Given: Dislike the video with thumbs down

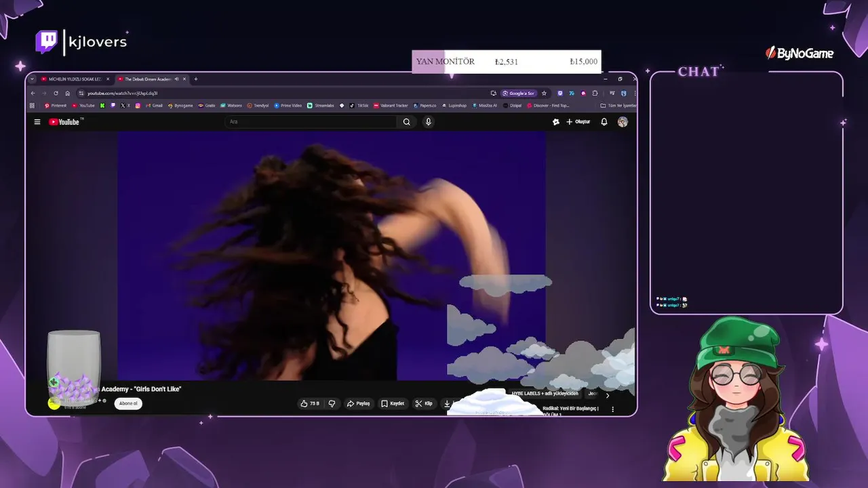Looking at the screenshot, I should click(x=332, y=403).
